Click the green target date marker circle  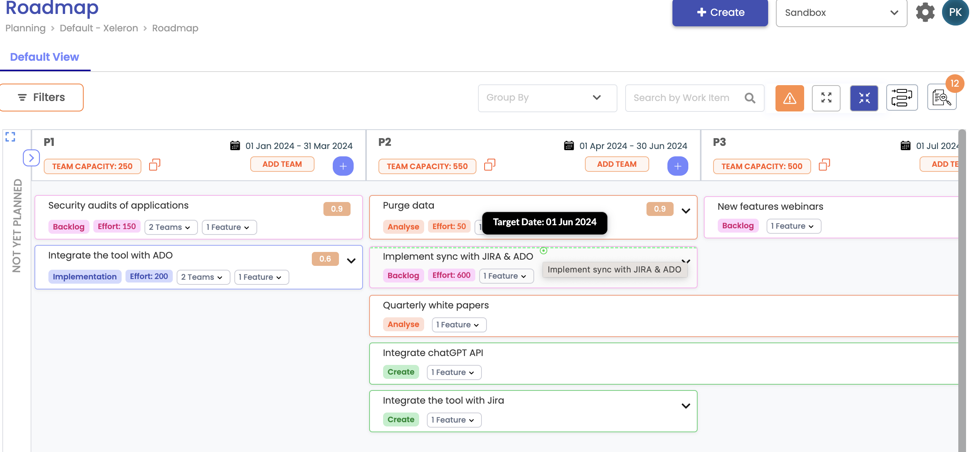click(543, 251)
